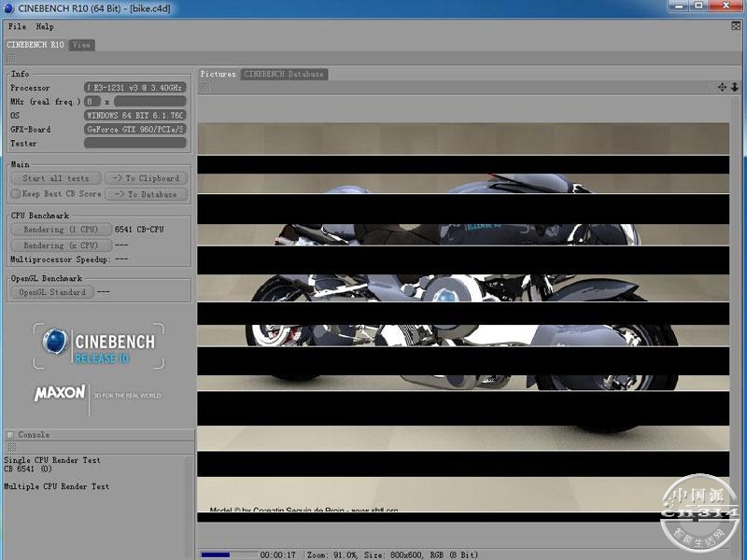This screenshot has height=560, width=747.
Task: Click the MAXON logo
Action: (x=60, y=393)
